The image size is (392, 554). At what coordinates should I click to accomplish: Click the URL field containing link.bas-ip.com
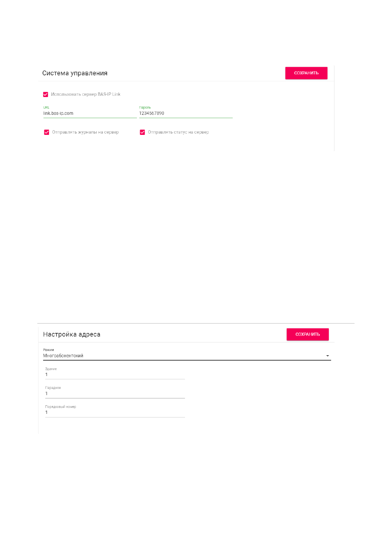pyautogui.click(x=90, y=113)
